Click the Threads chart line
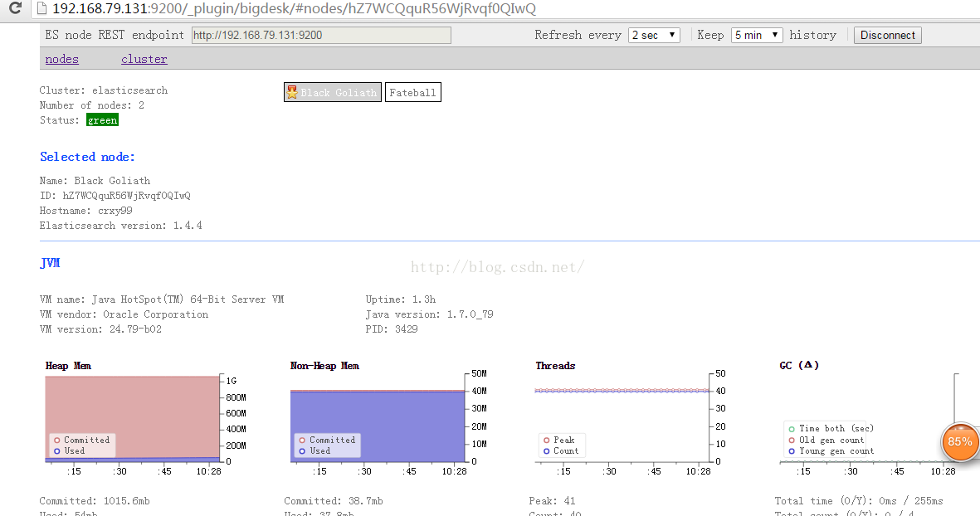The width and height of the screenshot is (980, 516). click(x=622, y=391)
